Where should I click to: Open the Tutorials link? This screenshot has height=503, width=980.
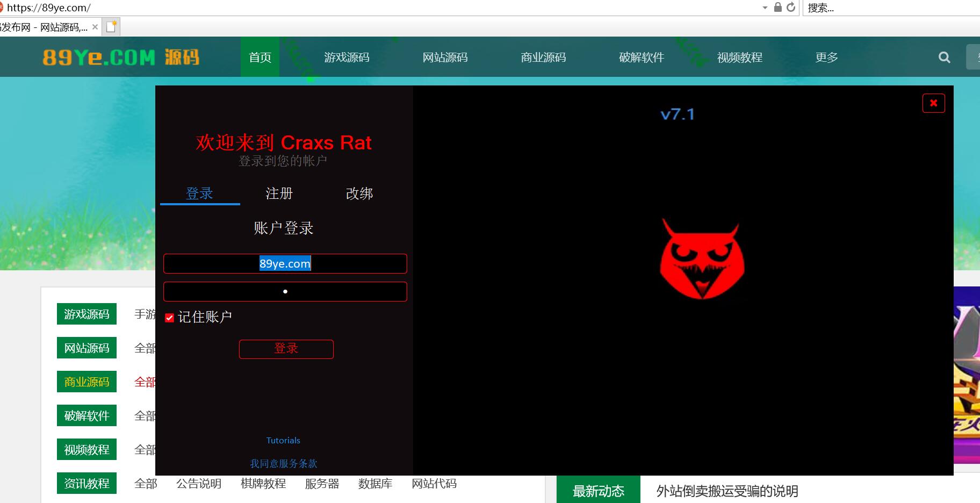pos(283,440)
